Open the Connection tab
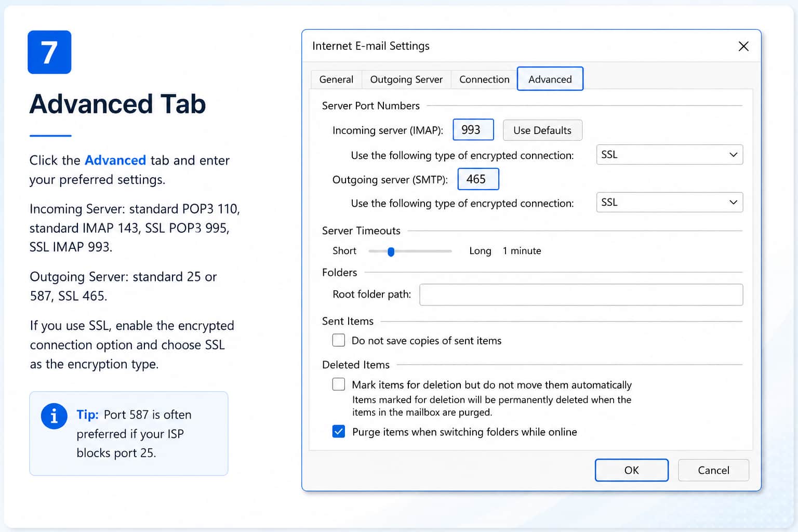The width and height of the screenshot is (798, 532). click(x=484, y=79)
